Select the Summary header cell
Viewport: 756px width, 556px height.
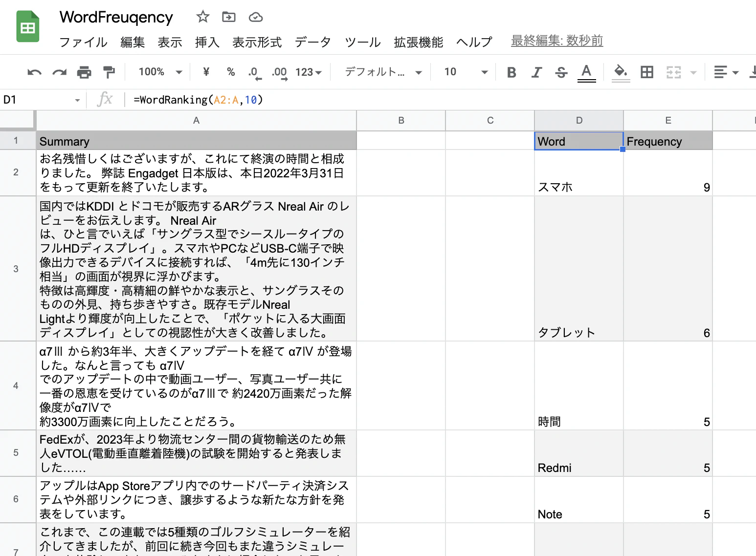196,141
